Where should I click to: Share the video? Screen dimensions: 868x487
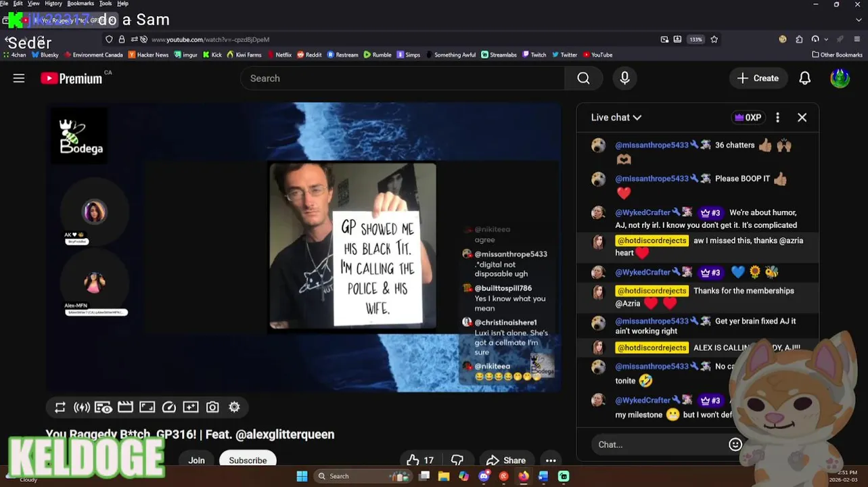click(505, 461)
